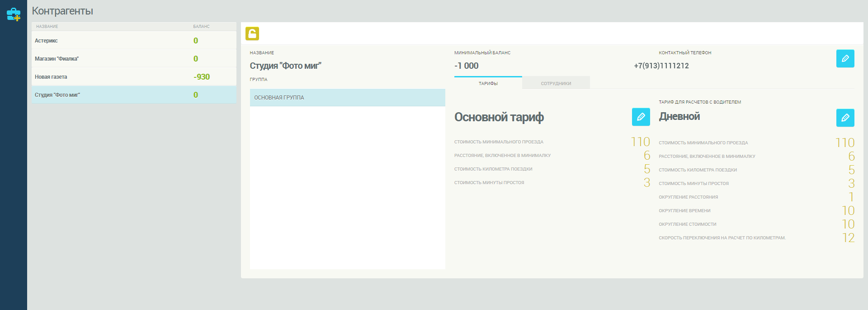This screenshot has height=310, width=868.
Task: Click the minimum balance value -1 000
Action: click(467, 66)
